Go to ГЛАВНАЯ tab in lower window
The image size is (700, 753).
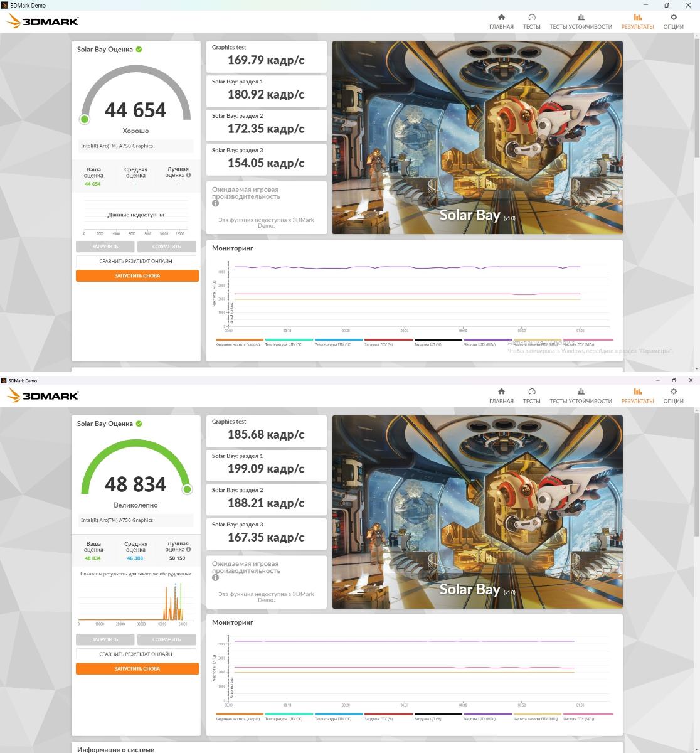click(x=501, y=395)
